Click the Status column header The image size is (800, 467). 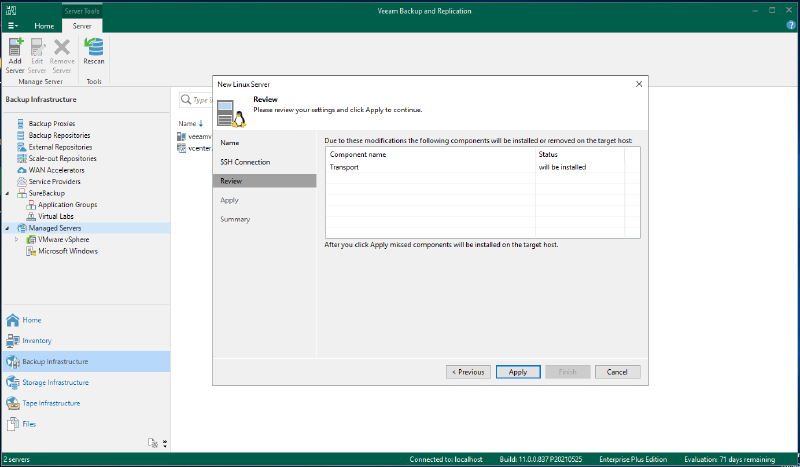click(x=548, y=154)
